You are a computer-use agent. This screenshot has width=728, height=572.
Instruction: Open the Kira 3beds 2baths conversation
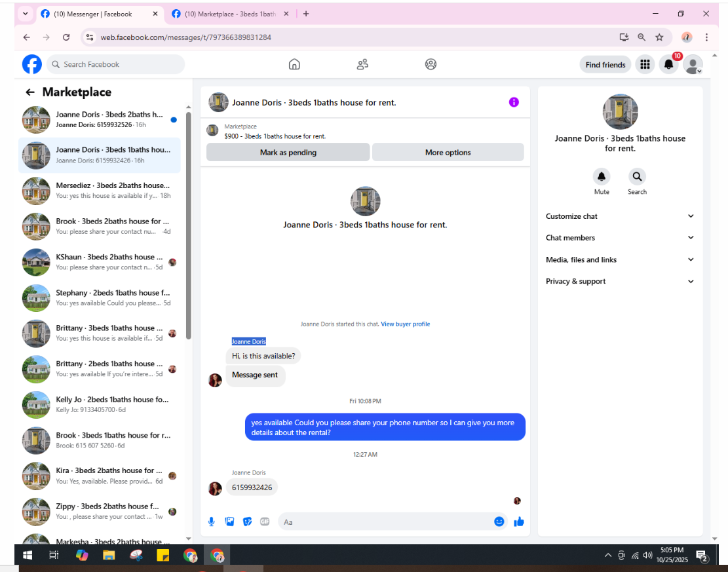(x=100, y=476)
